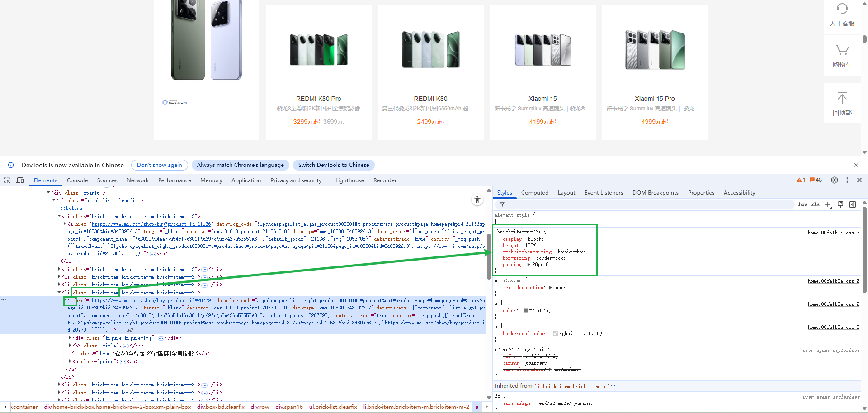Open the Application tab
The width and height of the screenshot is (868, 413).
(246, 180)
